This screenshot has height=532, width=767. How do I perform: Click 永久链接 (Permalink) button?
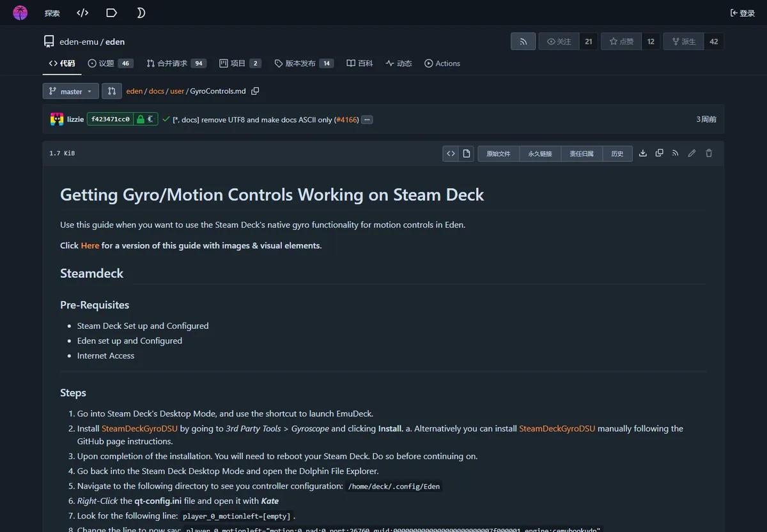540,153
